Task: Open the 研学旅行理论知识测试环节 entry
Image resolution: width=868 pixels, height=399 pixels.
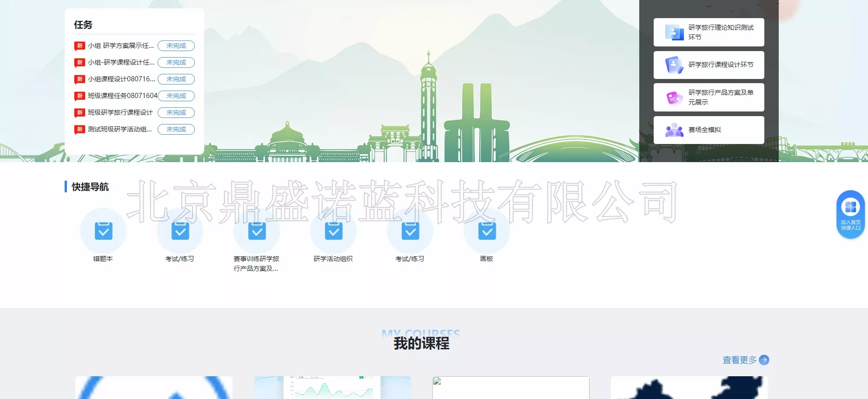Action: (x=709, y=33)
